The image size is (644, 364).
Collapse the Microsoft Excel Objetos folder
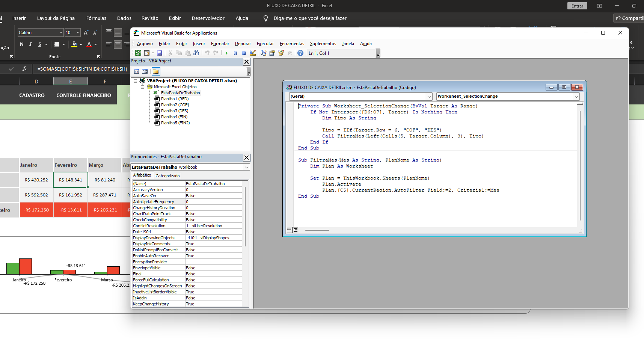pos(142,87)
